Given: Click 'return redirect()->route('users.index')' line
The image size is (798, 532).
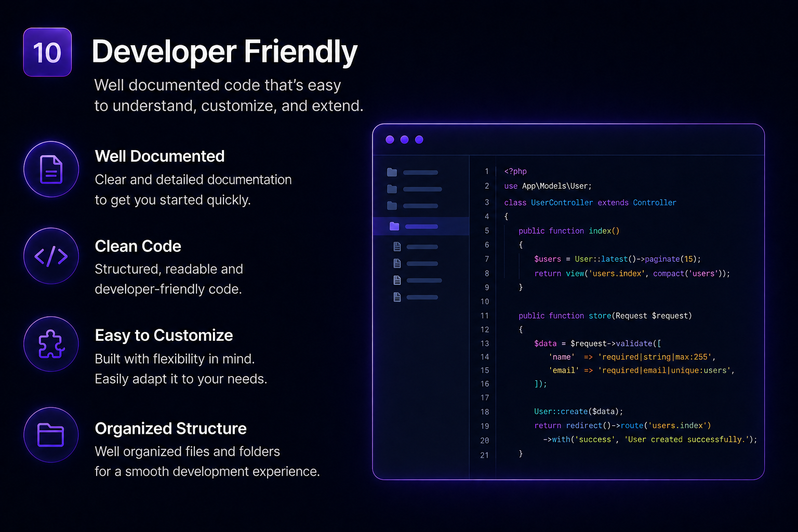Looking at the screenshot, I should click(622, 425).
